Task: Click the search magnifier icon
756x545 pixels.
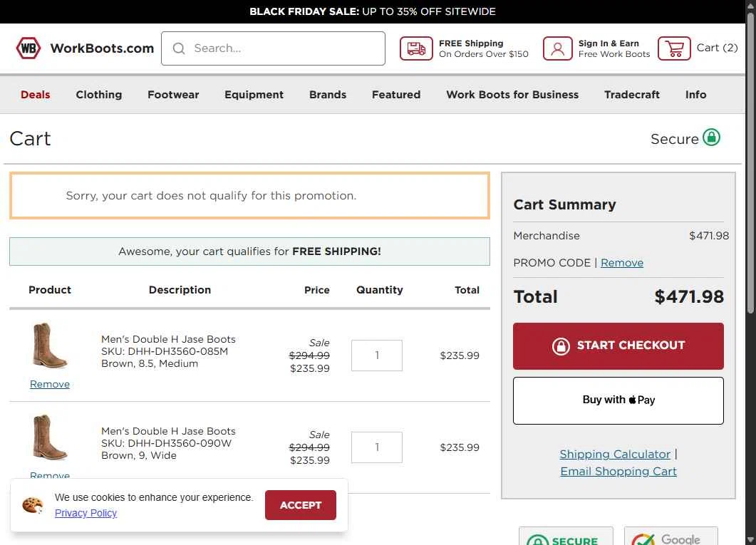Action: click(x=179, y=48)
